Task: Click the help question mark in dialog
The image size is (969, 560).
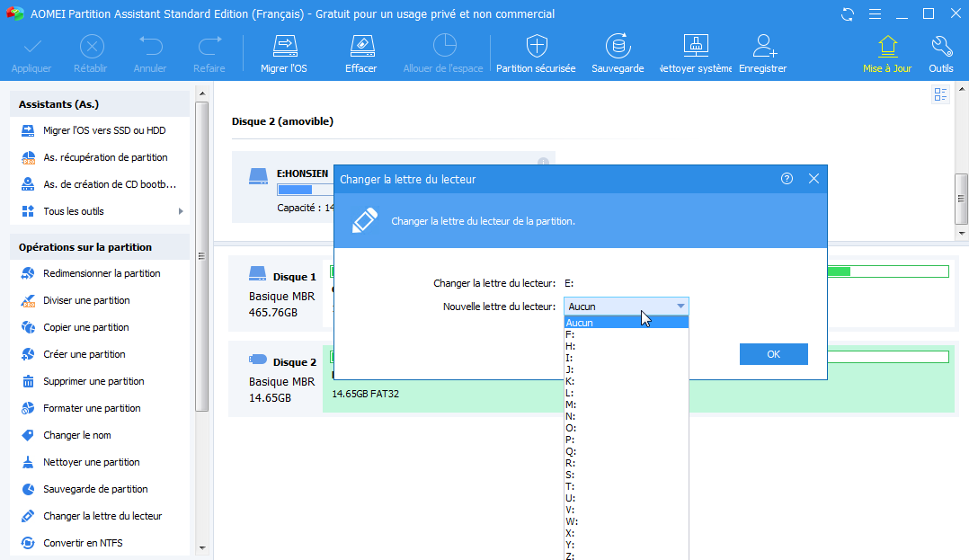Action: point(787,179)
